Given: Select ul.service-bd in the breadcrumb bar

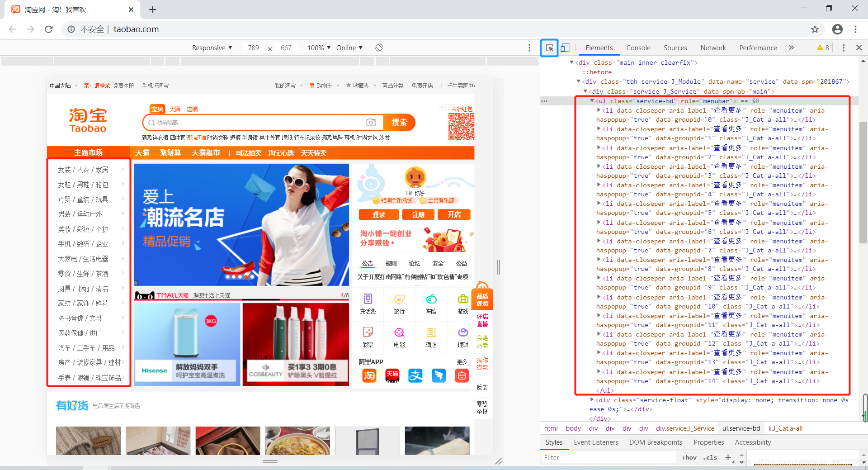Looking at the screenshot, I should pos(741,428).
